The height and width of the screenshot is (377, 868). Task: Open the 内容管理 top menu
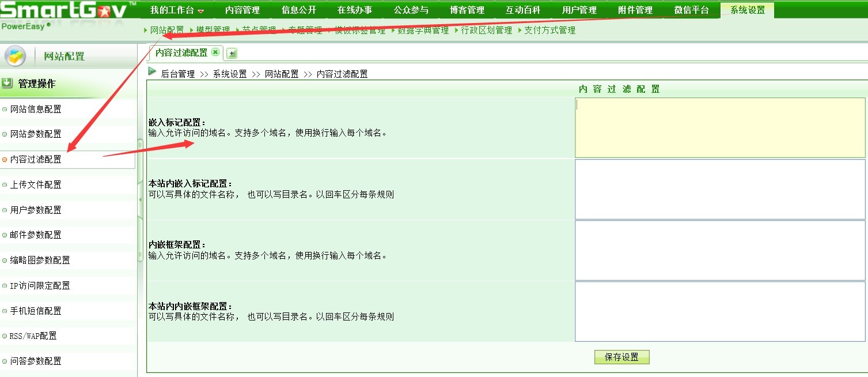click(242, 10)
